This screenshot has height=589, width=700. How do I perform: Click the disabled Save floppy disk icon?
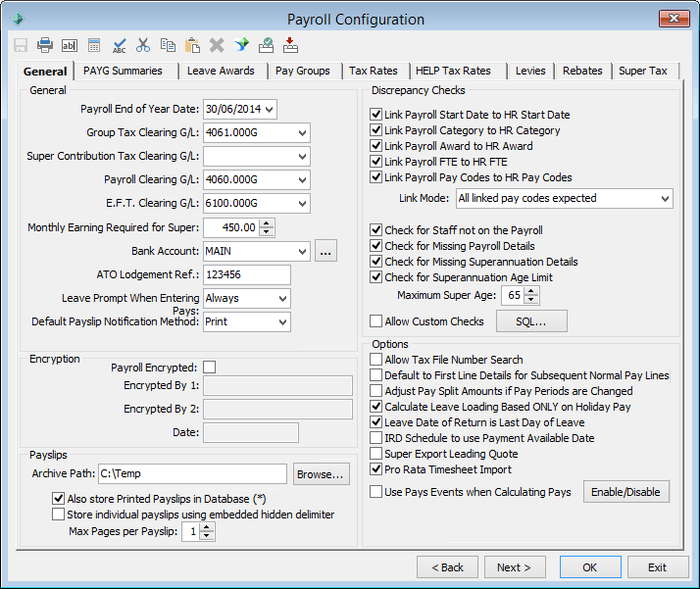(21, 45)
